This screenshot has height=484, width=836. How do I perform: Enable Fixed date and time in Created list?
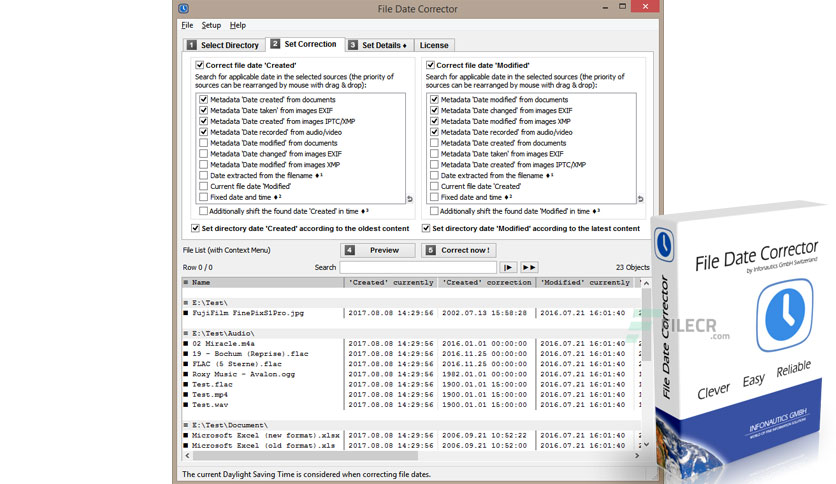(x=203, y=197)
